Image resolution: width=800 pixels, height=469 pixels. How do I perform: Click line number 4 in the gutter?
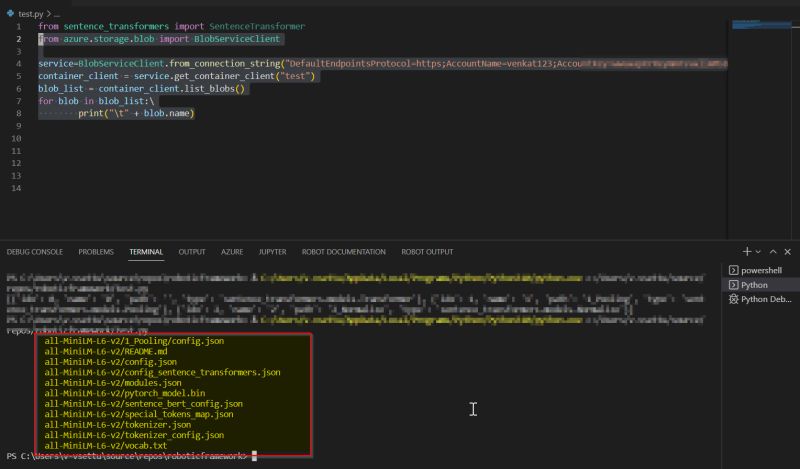[18, 64]
